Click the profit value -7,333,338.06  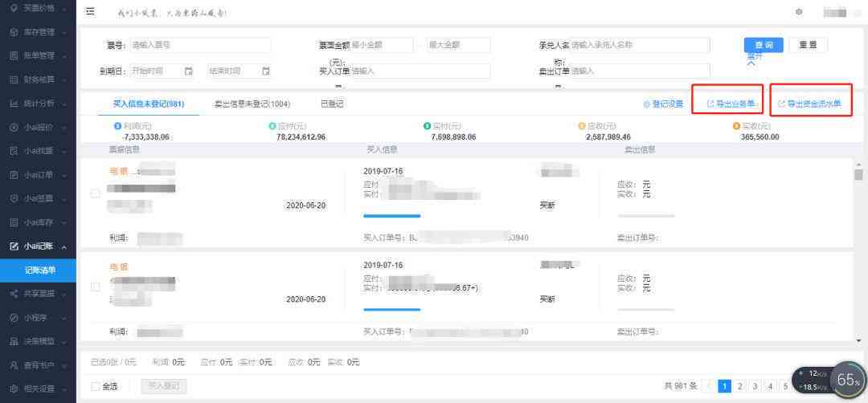(x=145, y=137)
